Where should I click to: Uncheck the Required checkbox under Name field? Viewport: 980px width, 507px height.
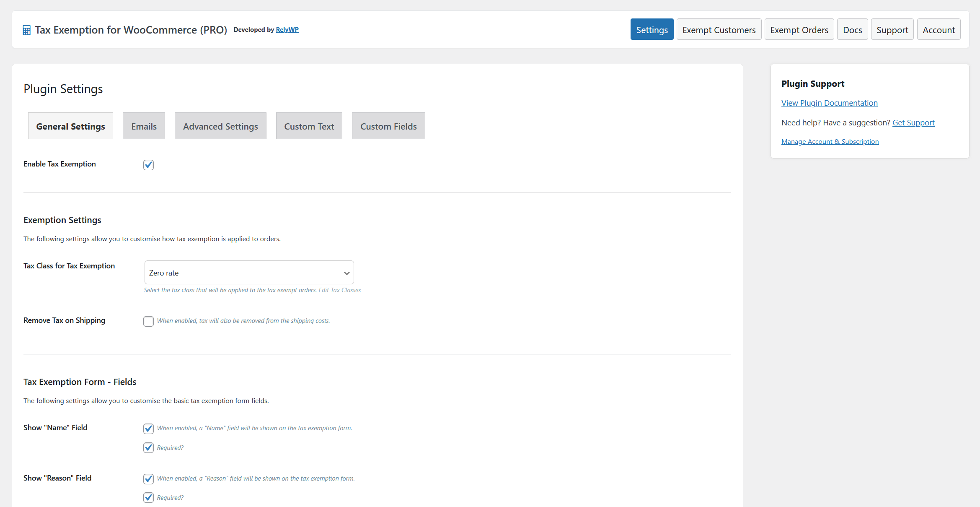(x=148, y=447)
